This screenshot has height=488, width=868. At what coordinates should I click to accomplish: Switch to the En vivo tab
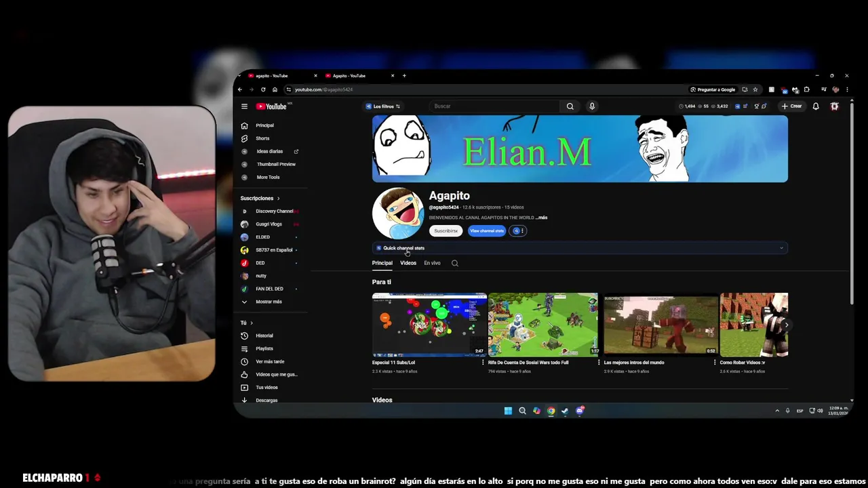click(x=432, y=263)
